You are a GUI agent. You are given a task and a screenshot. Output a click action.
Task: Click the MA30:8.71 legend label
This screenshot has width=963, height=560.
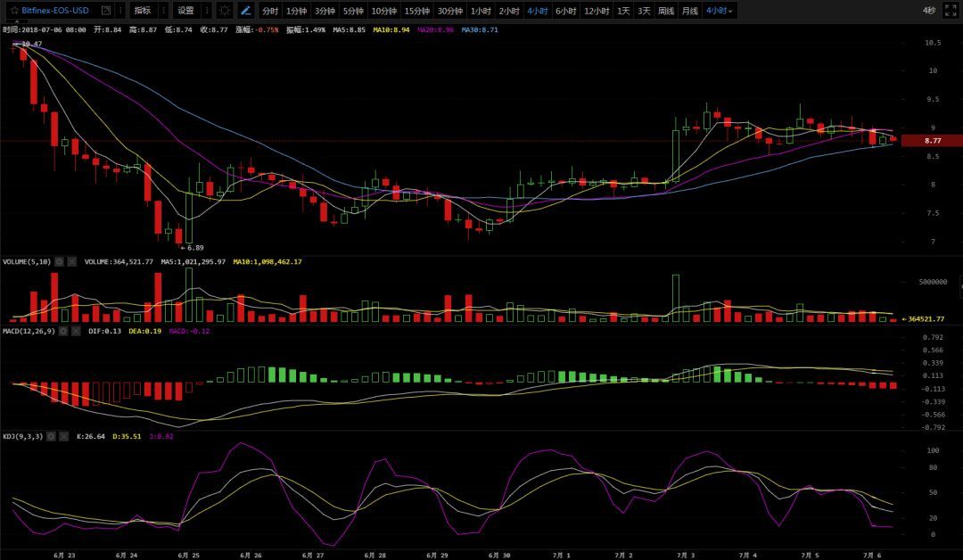480,29
